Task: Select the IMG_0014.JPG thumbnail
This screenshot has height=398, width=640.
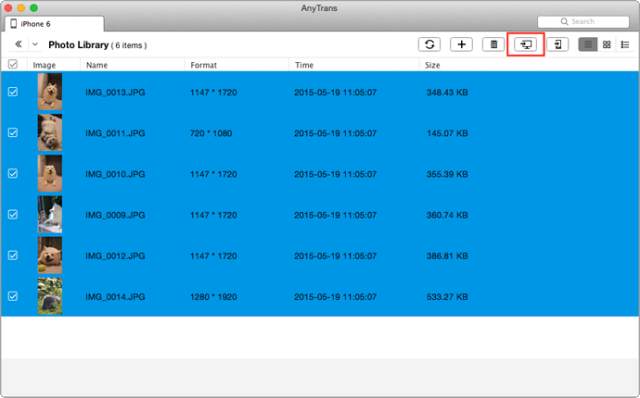Action: point(50,296)
